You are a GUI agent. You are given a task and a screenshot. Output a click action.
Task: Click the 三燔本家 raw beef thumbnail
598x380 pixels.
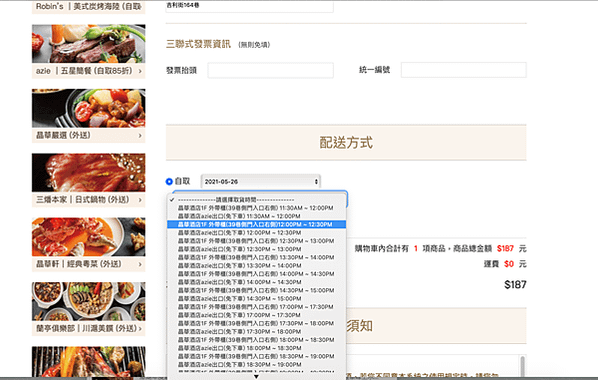88,173
